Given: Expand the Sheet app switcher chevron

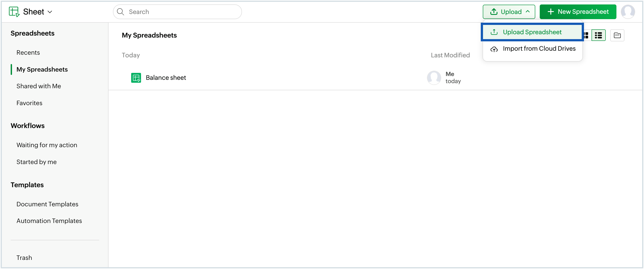Looking at the screenshot, I should (50, 12).
